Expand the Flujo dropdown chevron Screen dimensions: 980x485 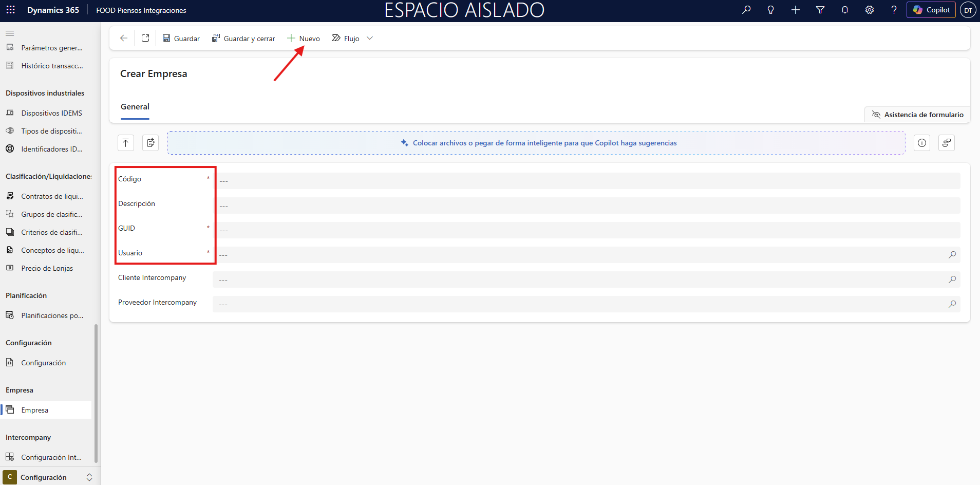(370, 38)
